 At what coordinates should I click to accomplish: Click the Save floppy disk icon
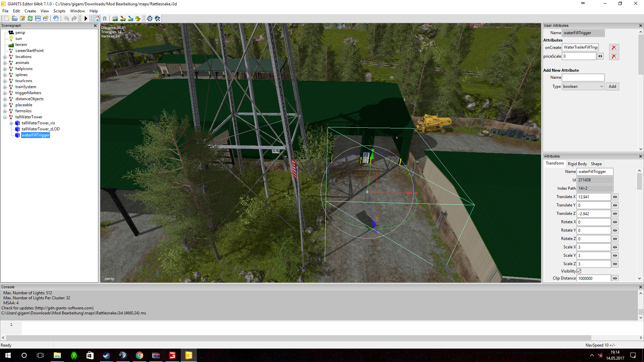(x=38, y=19)
